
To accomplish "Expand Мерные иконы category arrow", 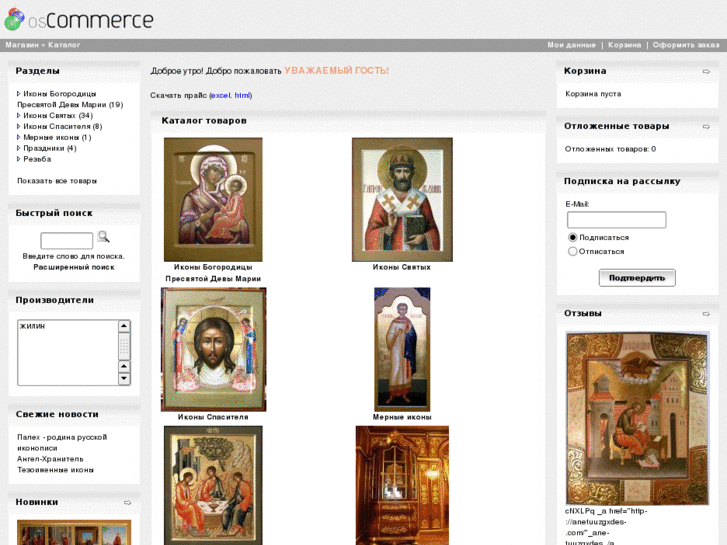I will click(x=19, y=137).
